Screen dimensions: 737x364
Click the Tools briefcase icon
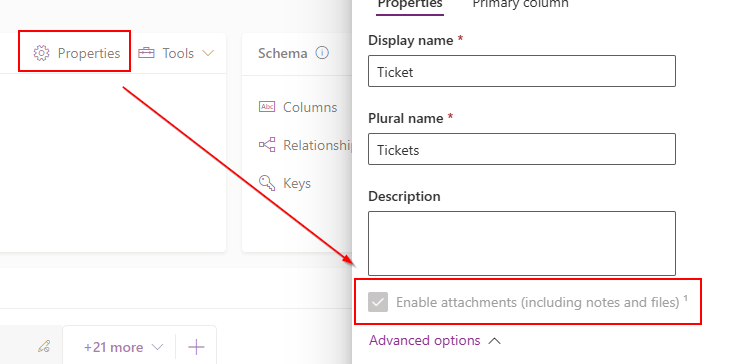(x=146, y=53)
